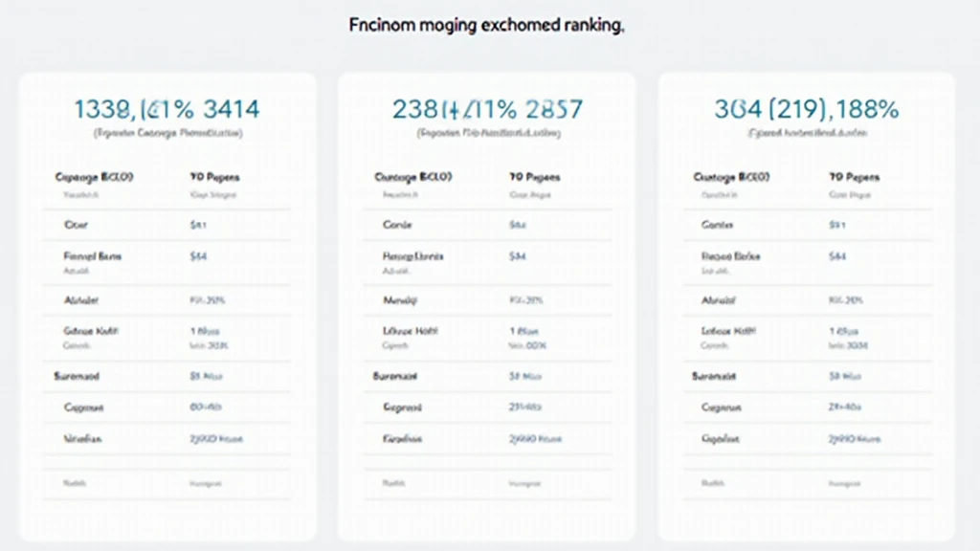Select the heading "1338, (41% 3414"
The height and width of the screenshot is (551, 980).
coord(167,109)
